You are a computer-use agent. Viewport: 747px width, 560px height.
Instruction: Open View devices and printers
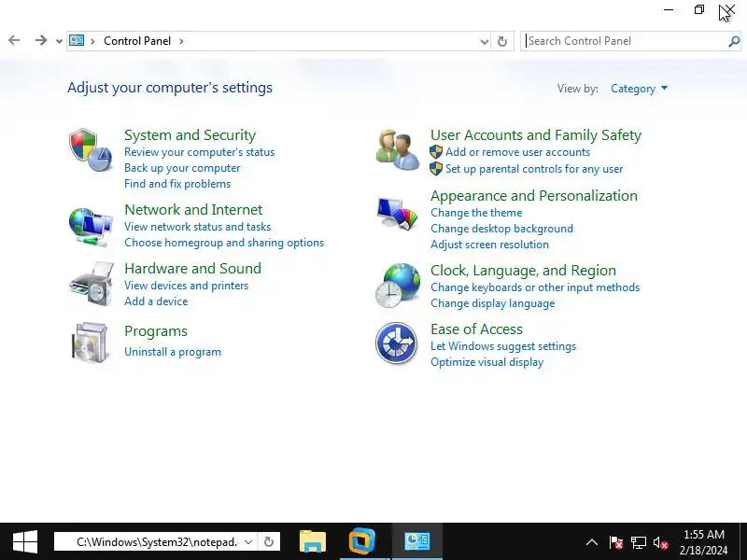(186, 286)
